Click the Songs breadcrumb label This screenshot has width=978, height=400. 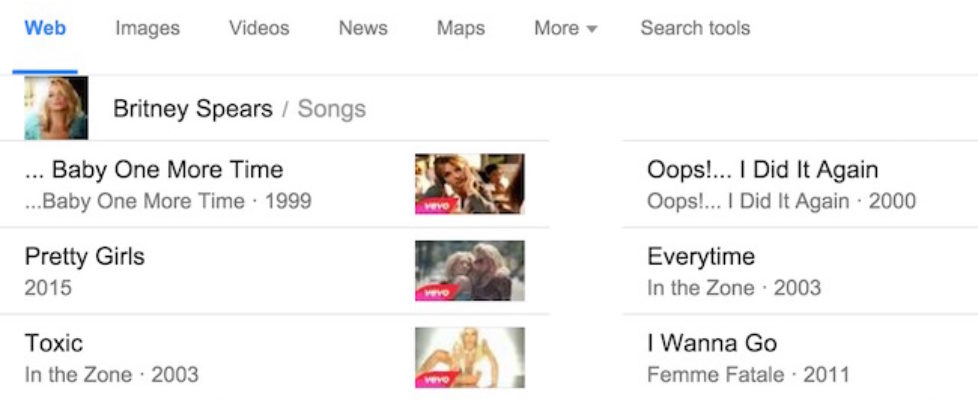[x=332, y=109]
